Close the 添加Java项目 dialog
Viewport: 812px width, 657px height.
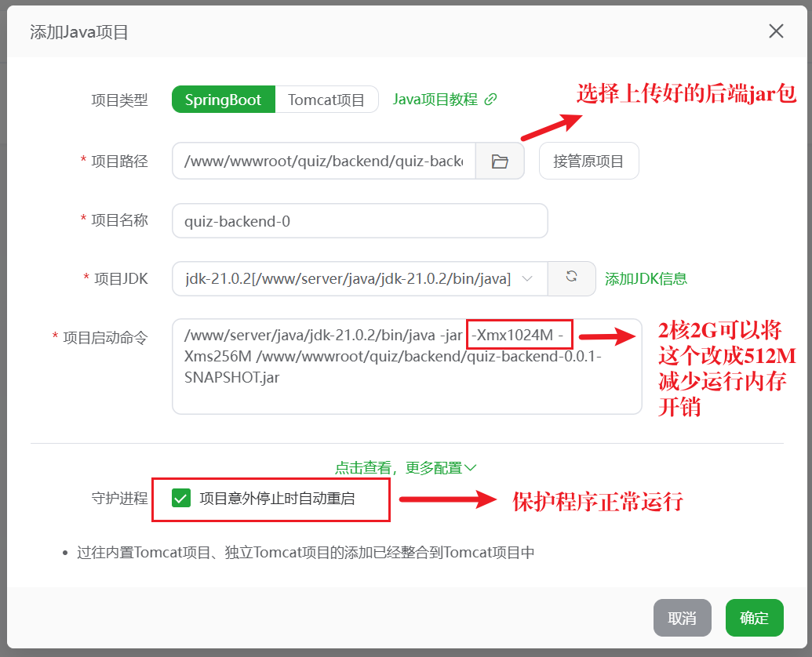coord(776,31)
